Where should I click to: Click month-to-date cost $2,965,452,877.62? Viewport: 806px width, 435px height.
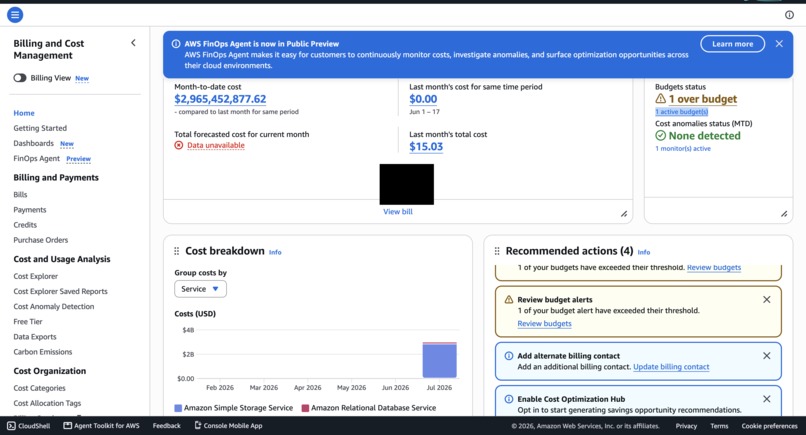click(220, 99)
